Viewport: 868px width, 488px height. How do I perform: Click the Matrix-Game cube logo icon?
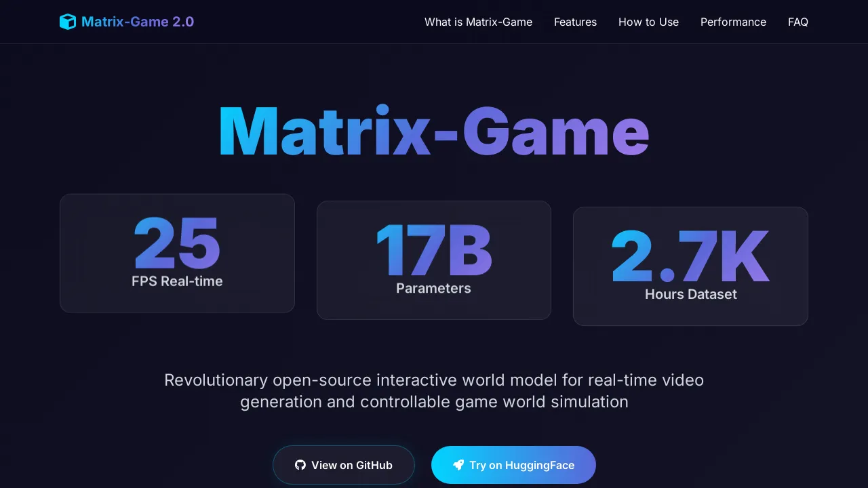click(68, 21)
